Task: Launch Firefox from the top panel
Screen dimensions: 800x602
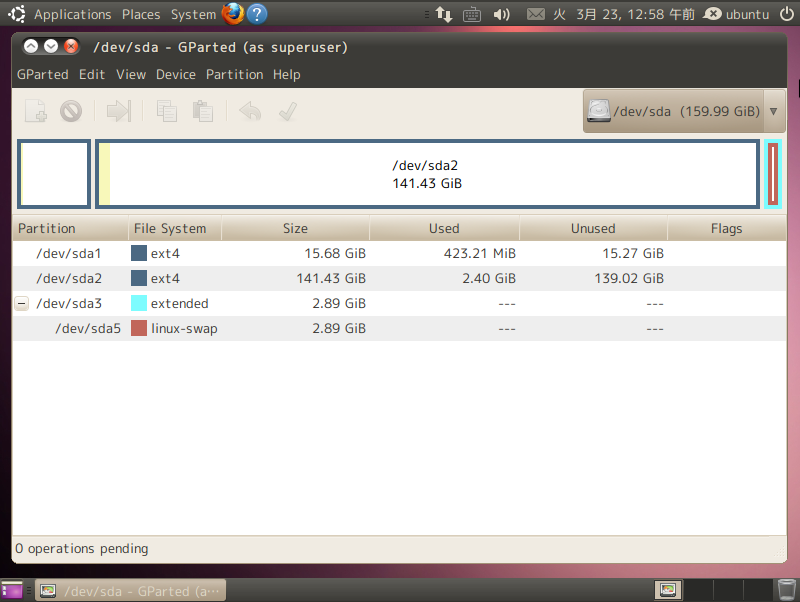Action: (x=233, y=14)
